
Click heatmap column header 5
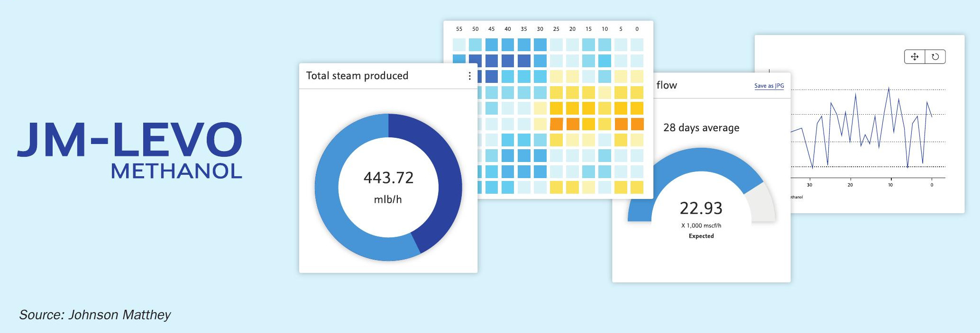[x=621, y=29]
